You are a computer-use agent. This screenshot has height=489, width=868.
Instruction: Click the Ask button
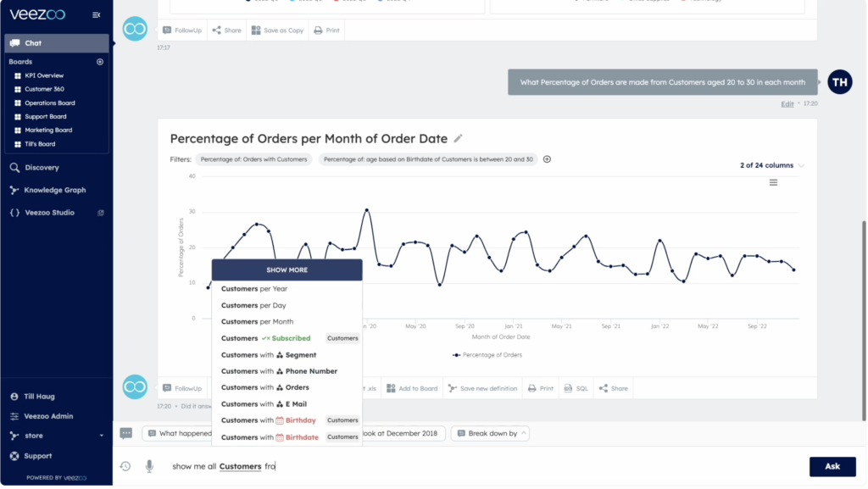832,466
